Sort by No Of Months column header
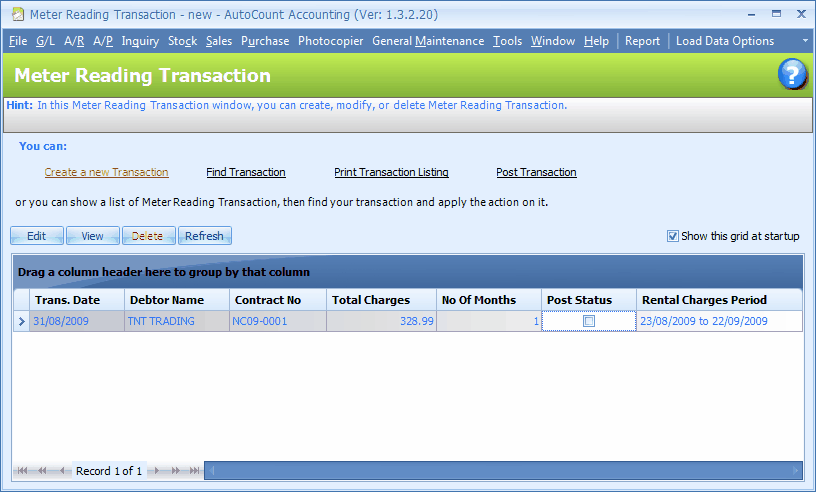Image resolution: width=816 pixels, height=492 pixels. click(x=489, y=300)
